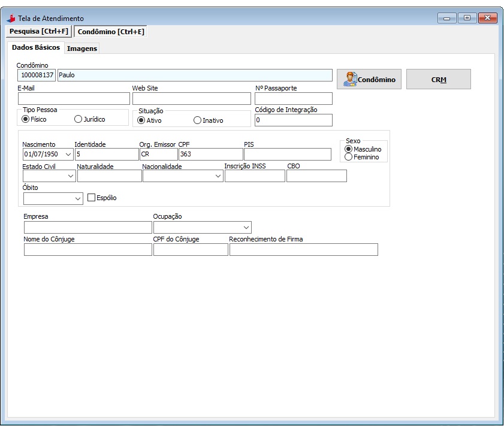Focus the Nome do Cônjuge field
This screenshot has height=426, width=504.
pos(87,250)
